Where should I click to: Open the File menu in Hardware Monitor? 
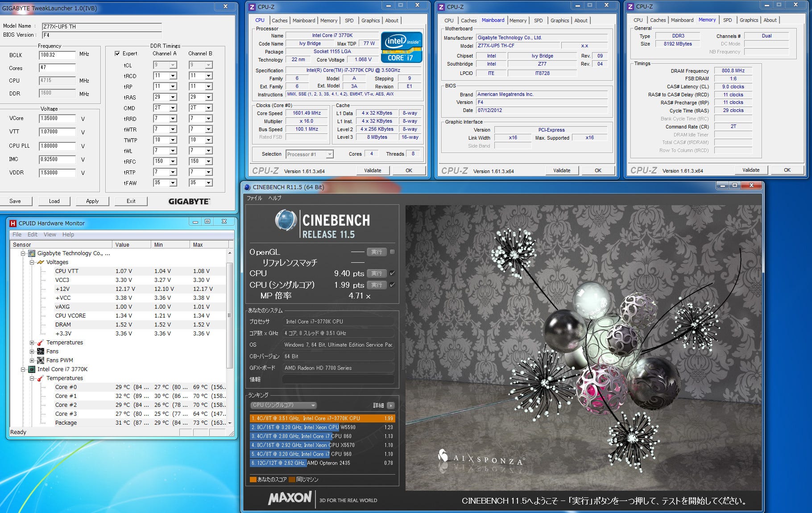click(17, 235)
